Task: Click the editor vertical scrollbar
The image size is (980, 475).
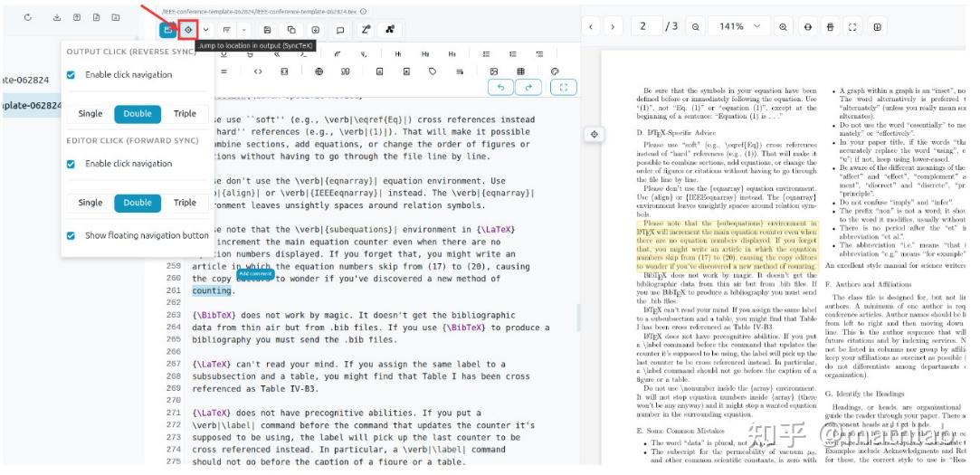Action: pyautogui.click(x=577, y=318)
